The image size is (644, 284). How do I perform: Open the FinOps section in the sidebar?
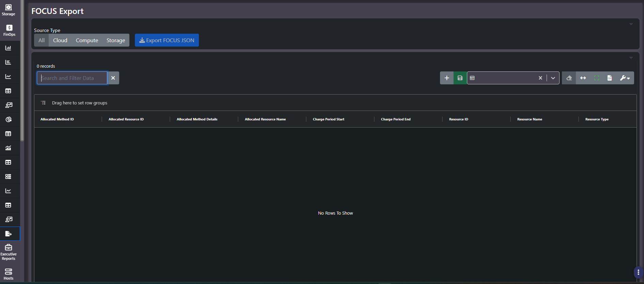[x=9, y=30]
